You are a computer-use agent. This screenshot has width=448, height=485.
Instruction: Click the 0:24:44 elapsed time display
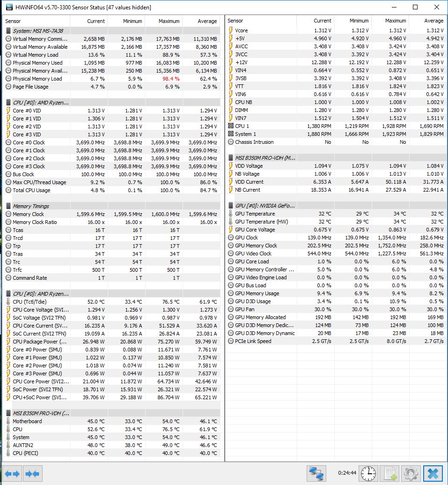tap(347, 473)
